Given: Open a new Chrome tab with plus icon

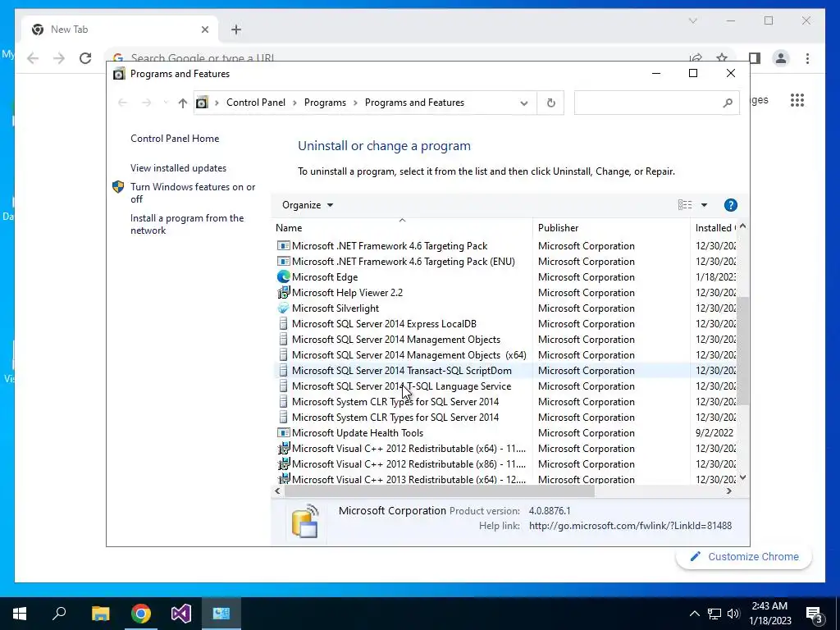Looking at the screenshot, I should [236, 30].
